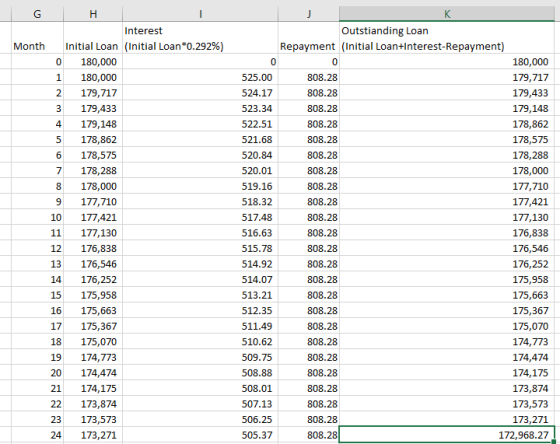Select interest cell 517.48
Viewport: 560px width, 444px height.
(200, 217)
